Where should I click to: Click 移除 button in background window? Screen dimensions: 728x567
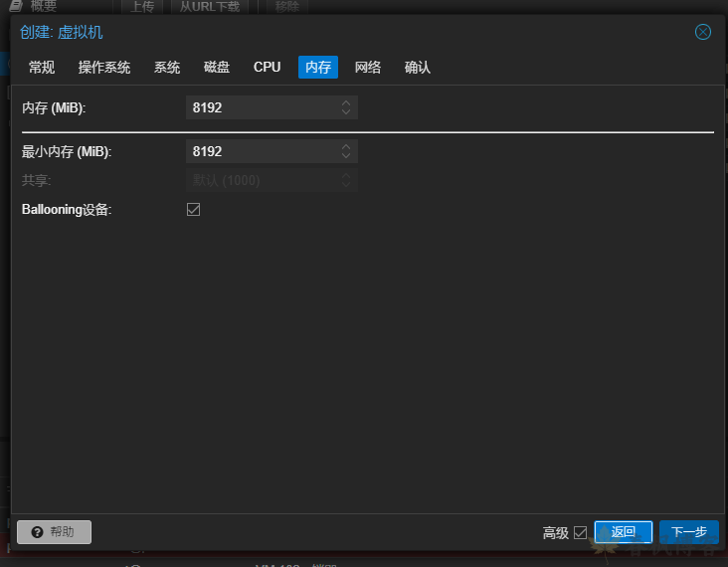click(287, 7)
